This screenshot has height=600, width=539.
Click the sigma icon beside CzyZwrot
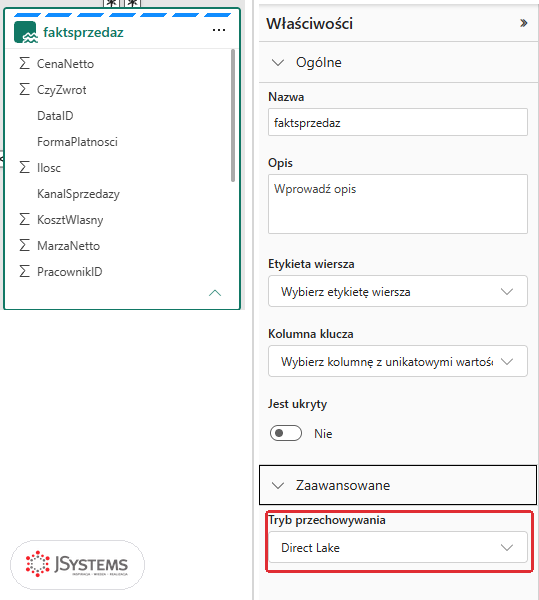coord(24,89)
